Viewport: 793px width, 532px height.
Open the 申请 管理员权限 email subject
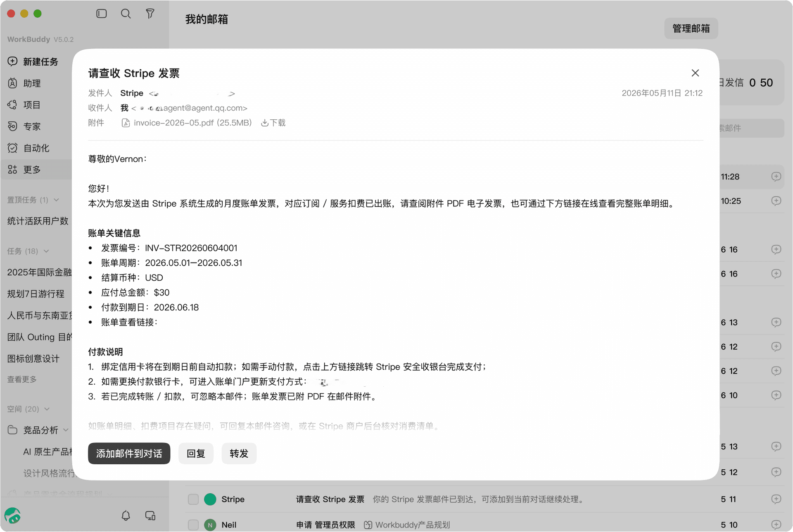(325, 525)
